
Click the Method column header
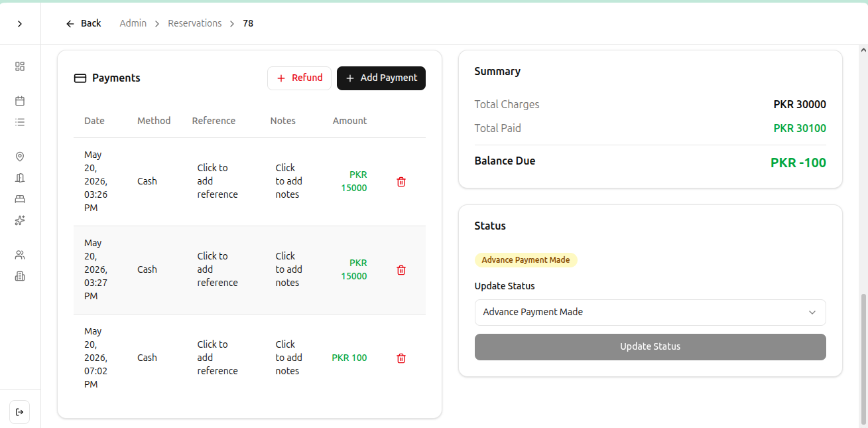click(154, 121)
